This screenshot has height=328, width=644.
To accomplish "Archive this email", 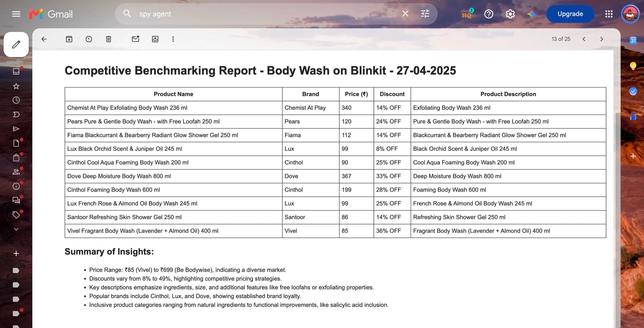I will click(69, 39).
